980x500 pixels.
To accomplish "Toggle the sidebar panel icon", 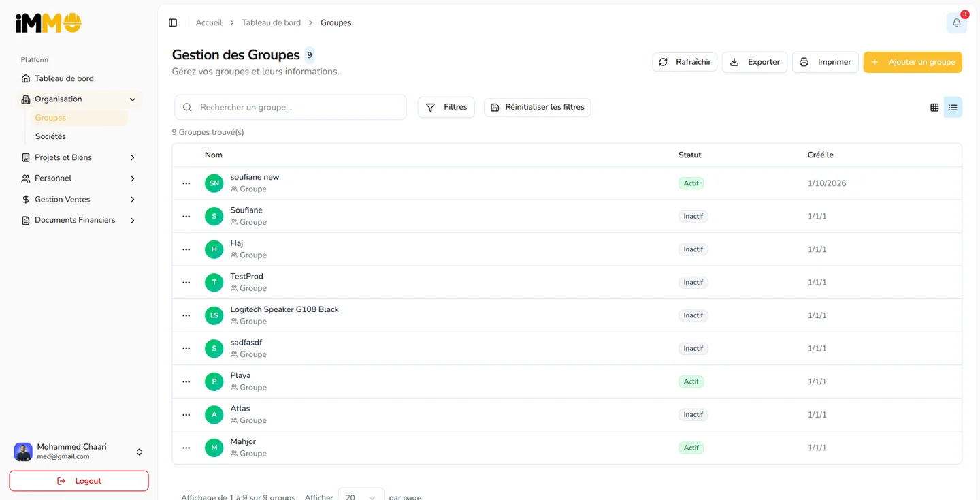I will (x=173, y=22).
